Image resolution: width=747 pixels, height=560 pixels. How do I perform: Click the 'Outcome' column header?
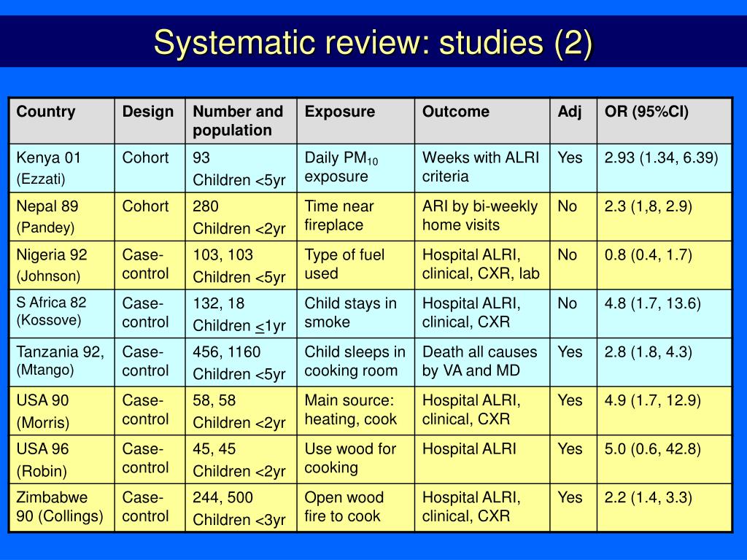pyautogui.click(x=483, y=121)
